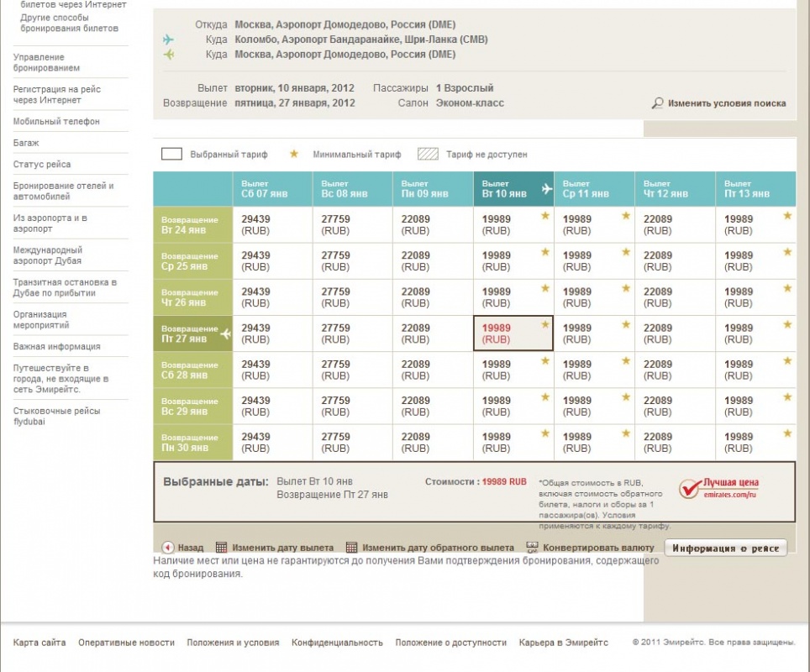Open Конфиденциальность footer link
Viewport: 810px width, 672px height.
[337, 643]
